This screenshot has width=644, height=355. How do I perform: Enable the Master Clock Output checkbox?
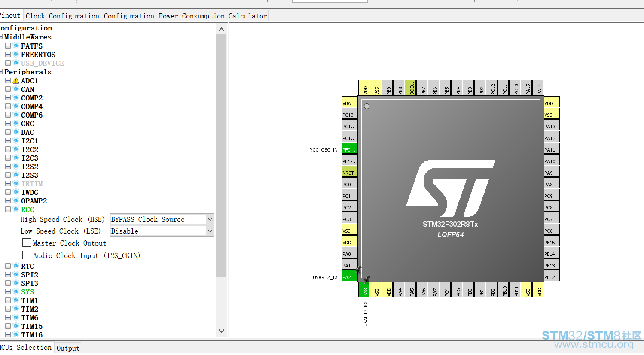[x=27, y=243]
